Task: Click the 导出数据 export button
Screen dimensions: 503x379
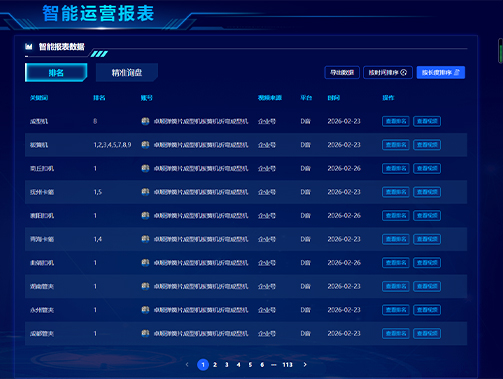Action: (342, 72)
